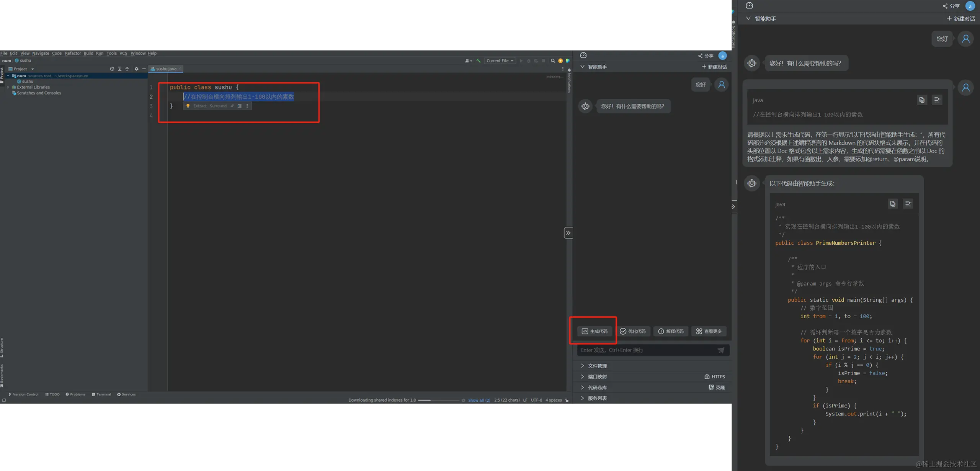Open the Edit menu
Screen dimensions: 980x471
pos(13,53)
